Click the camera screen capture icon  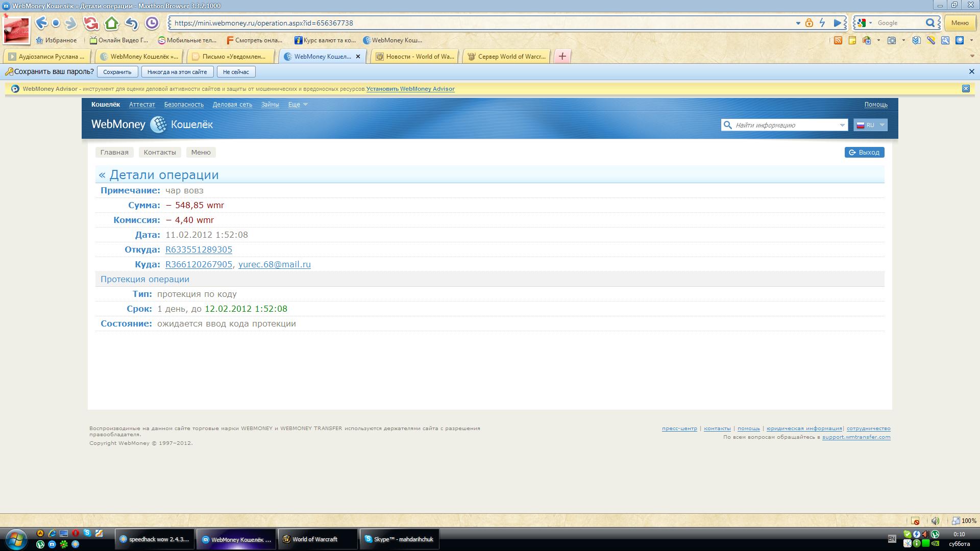(892, 40)
